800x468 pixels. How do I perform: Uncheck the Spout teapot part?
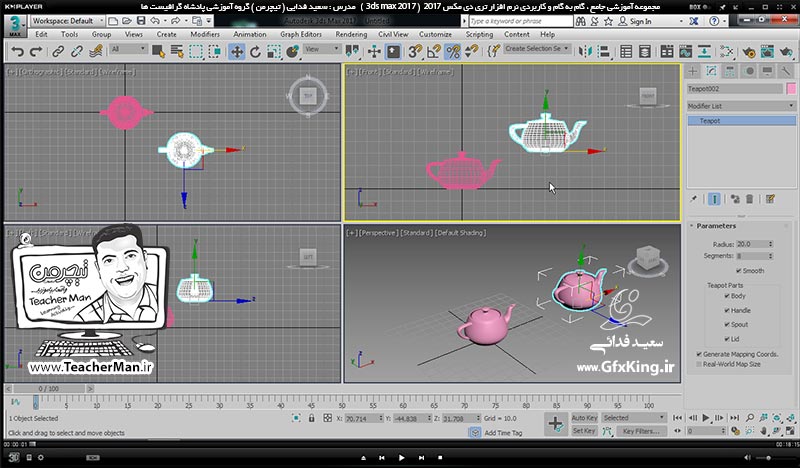[x=727, y=325]
